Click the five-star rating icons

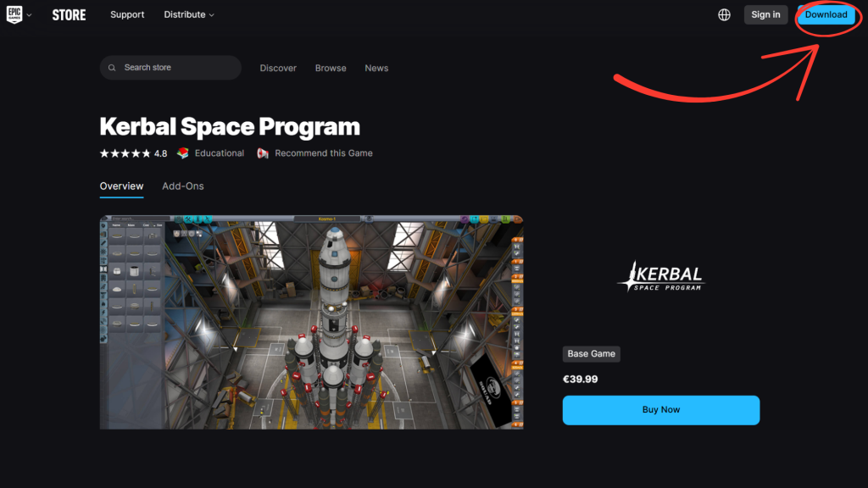[125, 153]
